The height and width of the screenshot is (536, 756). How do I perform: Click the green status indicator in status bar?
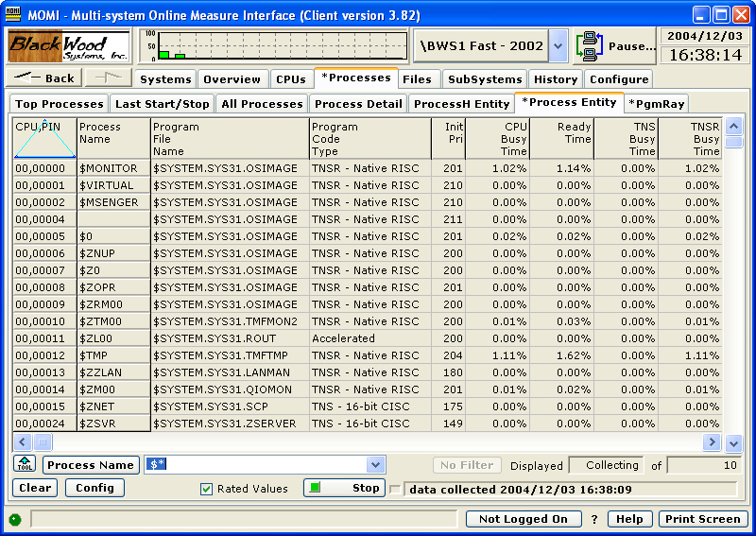pyautogui.click(x=15, y=519)
